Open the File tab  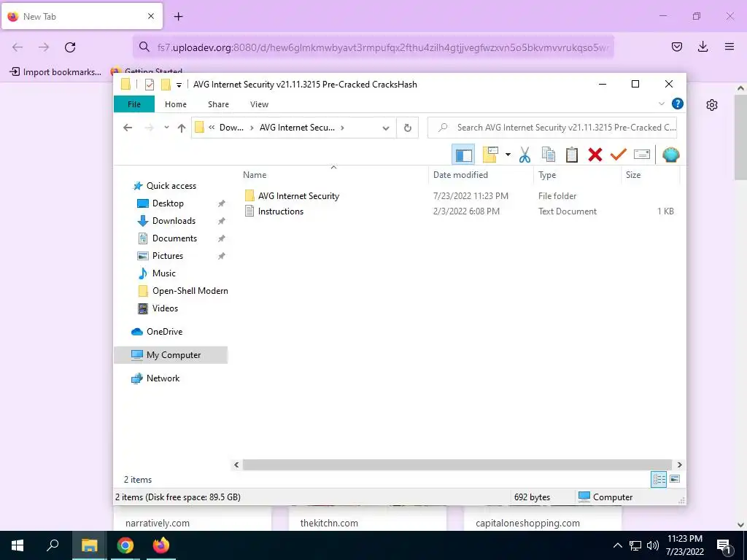pyautogui.click(x=134, y=104)
